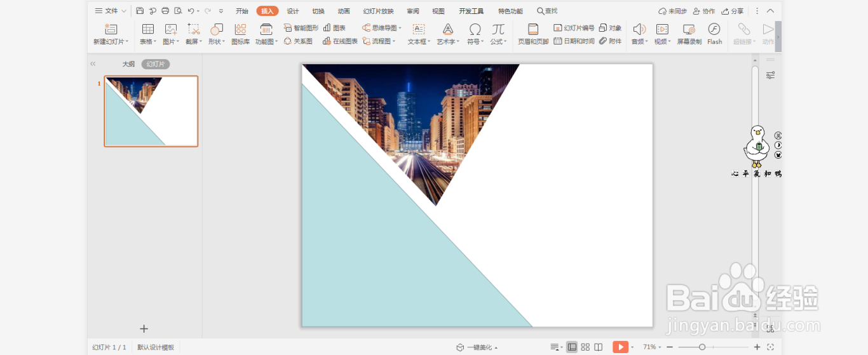Image resolution: width=868 pixels, height=355 pixels.
Task: Expand one-click beautify (一键美化)
Action: tap(477, 347)
